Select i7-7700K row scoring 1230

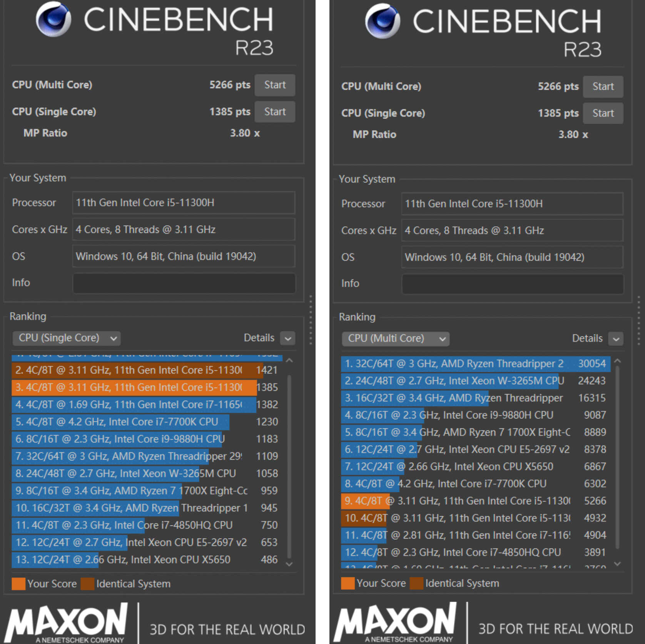[147, 422]
